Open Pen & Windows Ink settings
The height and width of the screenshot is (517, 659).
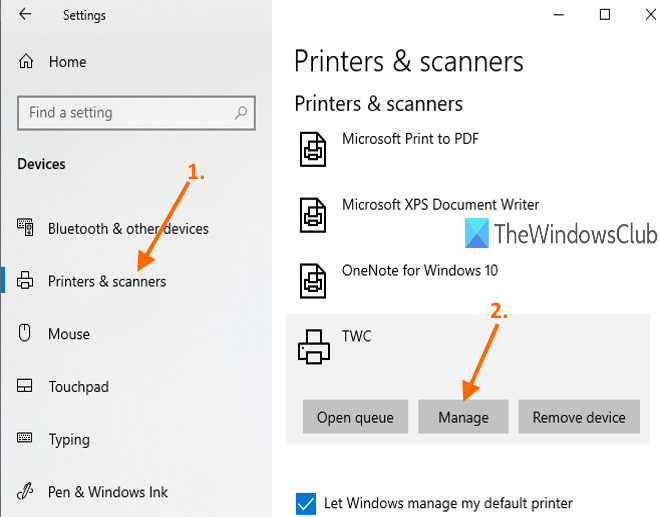pos(108,492)
